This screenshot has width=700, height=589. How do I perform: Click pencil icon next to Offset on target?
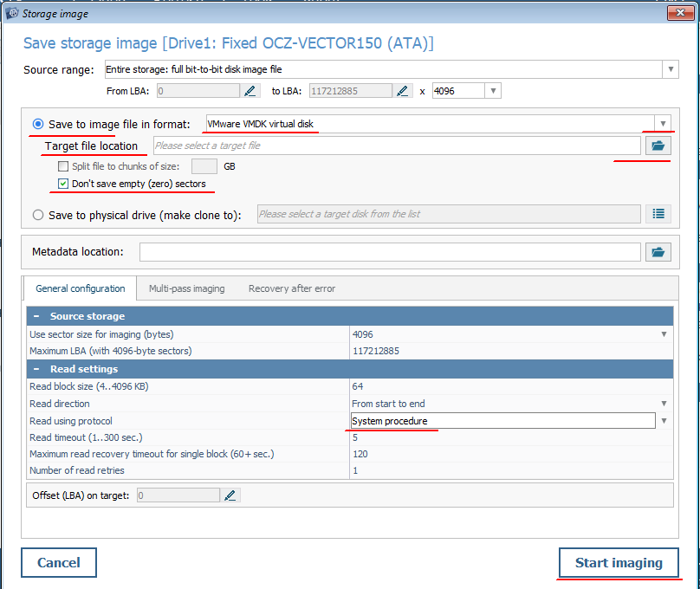coord(230,495)
